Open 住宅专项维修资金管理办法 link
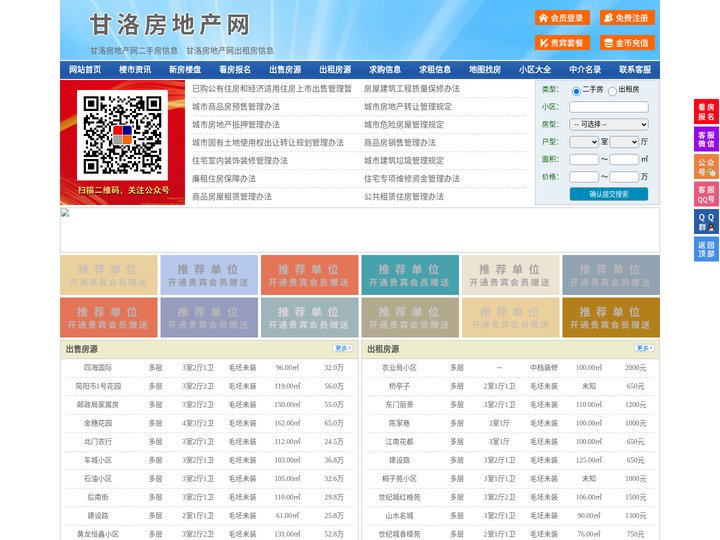Viewport: 720px width, 540px height. click(412, 179)
